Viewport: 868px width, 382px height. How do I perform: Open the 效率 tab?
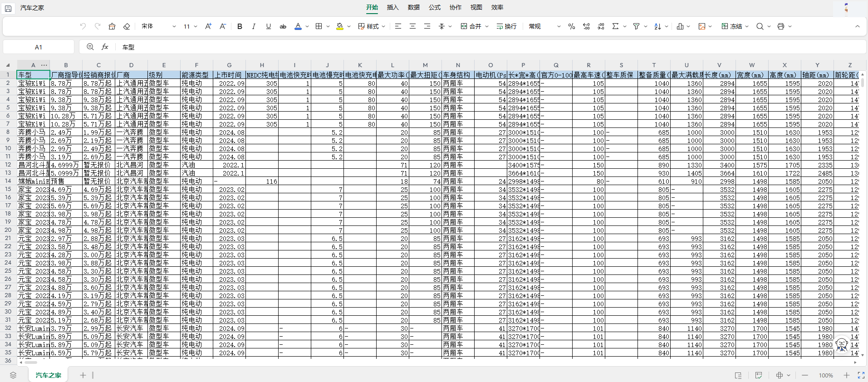pyautogui.click(x=497, y=7)
